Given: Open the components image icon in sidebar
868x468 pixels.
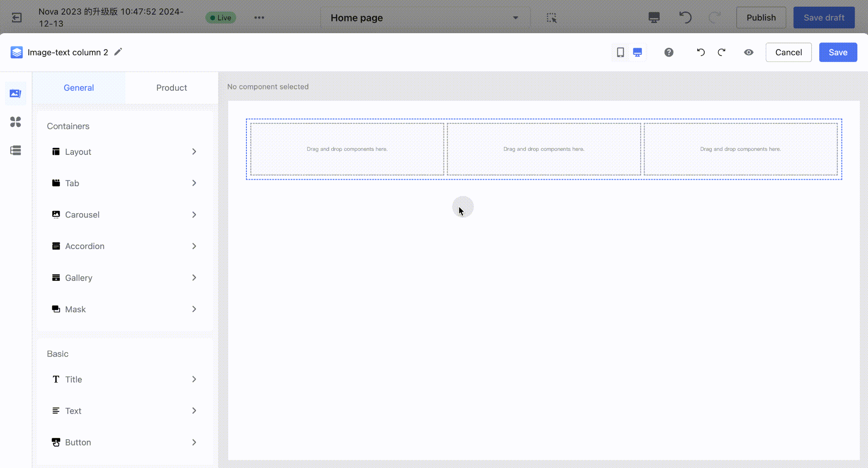Looking at the screenshot, I should click(15, 93).
